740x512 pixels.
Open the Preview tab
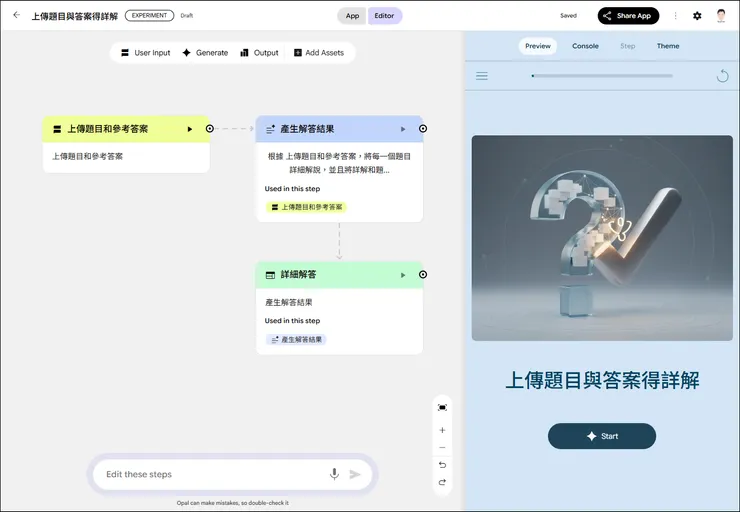[538, 46]
